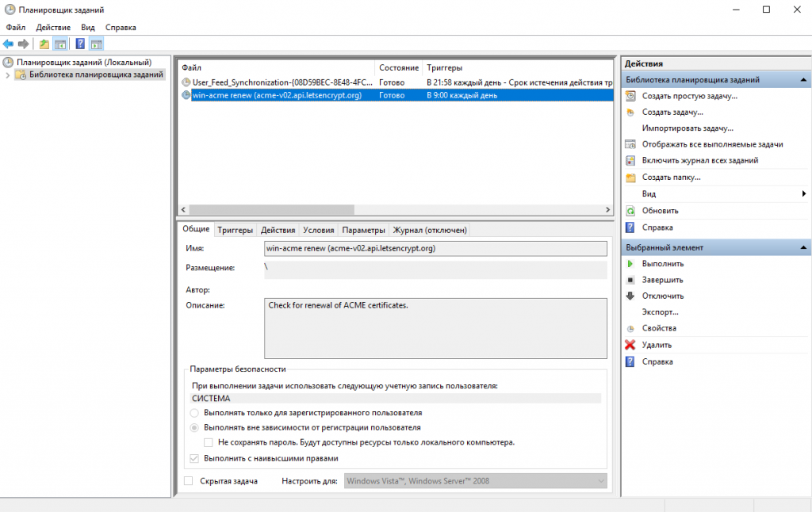Switch to the Параметры tab
The image size is (812, 512).
363,230
